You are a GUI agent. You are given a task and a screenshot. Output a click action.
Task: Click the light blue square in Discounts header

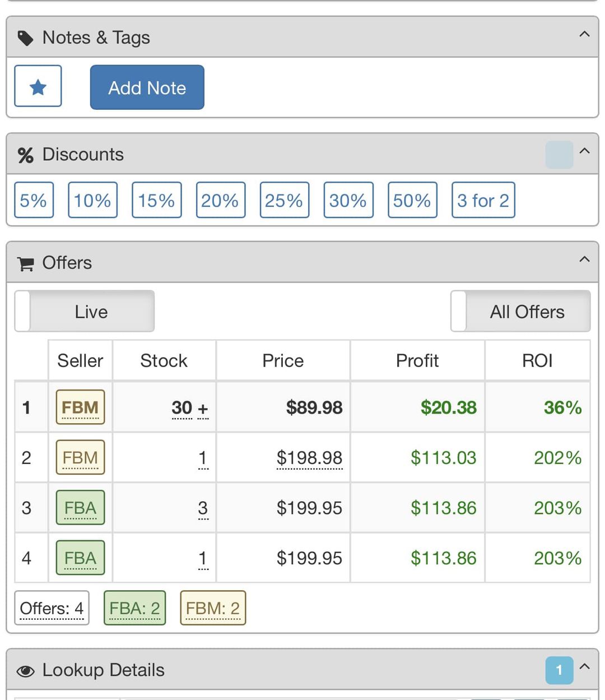tap(559, 155)
